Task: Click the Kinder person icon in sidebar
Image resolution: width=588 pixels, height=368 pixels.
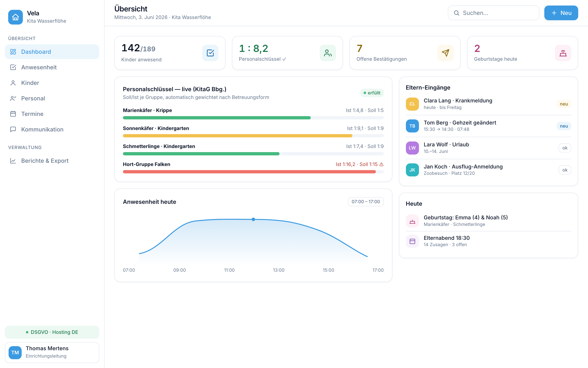Action: [x=13, y=83]
